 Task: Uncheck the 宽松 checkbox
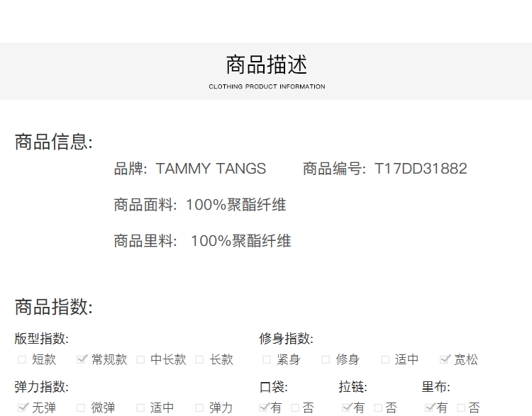click(445, 359)
